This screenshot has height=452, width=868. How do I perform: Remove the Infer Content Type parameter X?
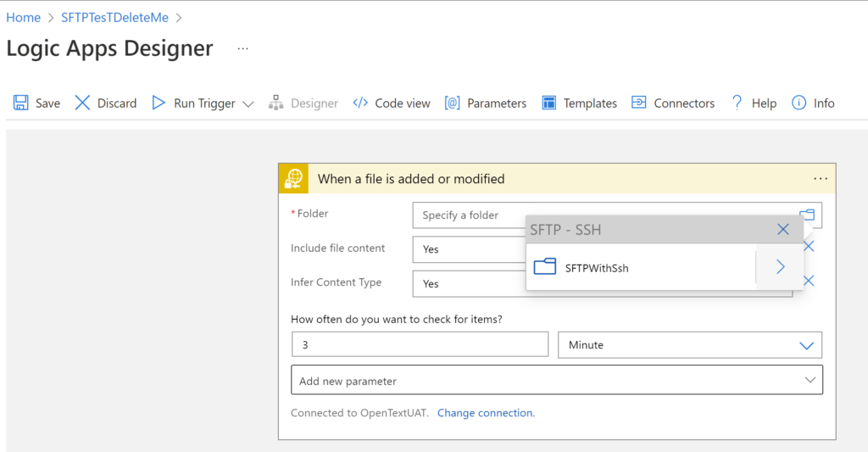pyautogui.click(x=809, y=281)
